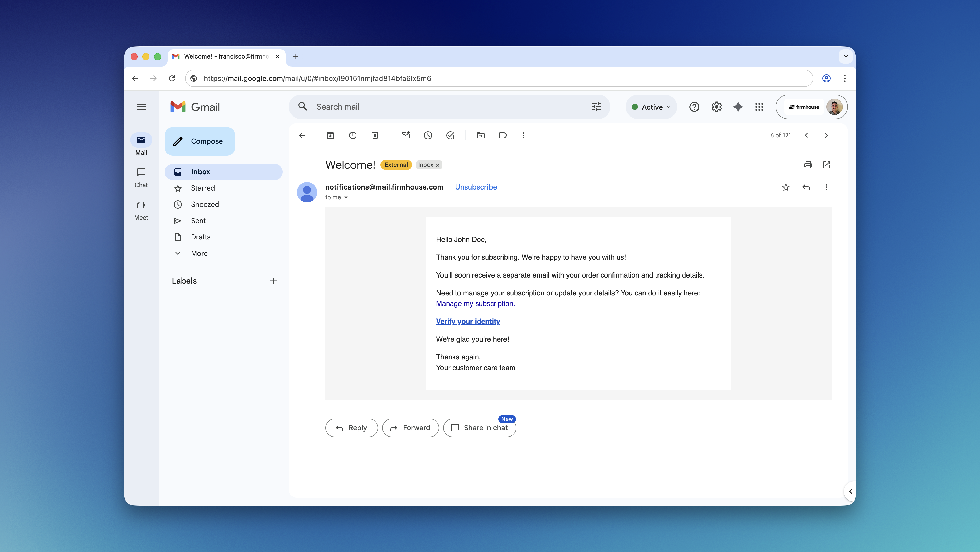Snooze this email
Image resolution: width=980 pixels, height=552 pixels.
(428, 135)
